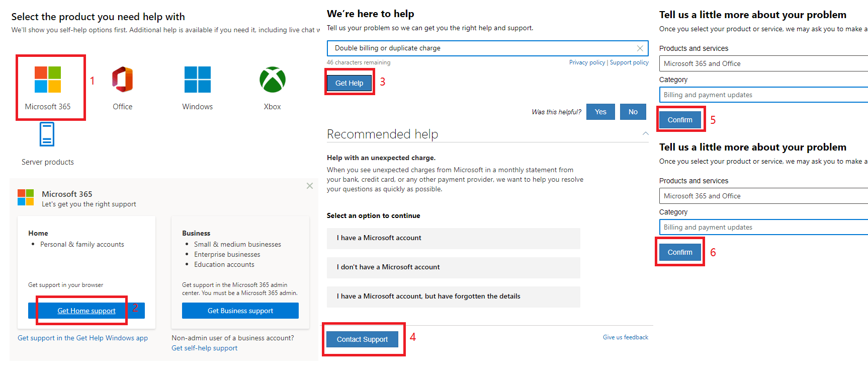
Task: Open upper Category Billing dropdown
Action: pos(763,95)
